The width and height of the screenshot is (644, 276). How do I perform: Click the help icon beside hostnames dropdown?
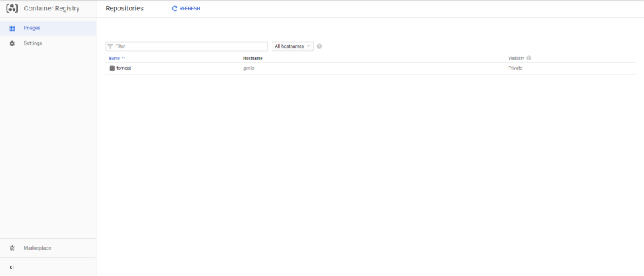[319, 46]
